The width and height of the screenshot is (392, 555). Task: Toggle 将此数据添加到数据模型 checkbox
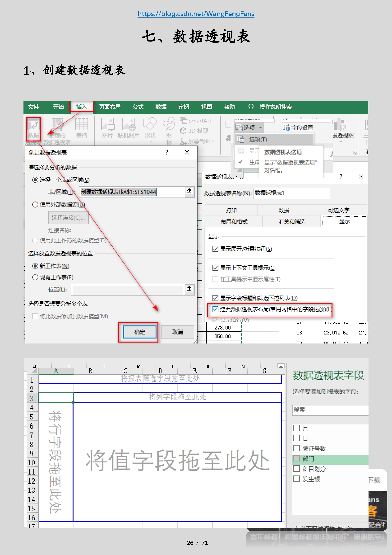coord(35,316)
